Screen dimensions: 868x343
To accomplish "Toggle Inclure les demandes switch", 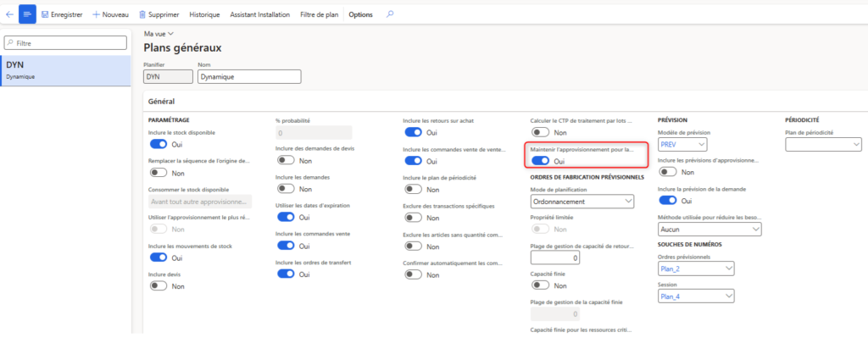I will click(x=286, y=189).
